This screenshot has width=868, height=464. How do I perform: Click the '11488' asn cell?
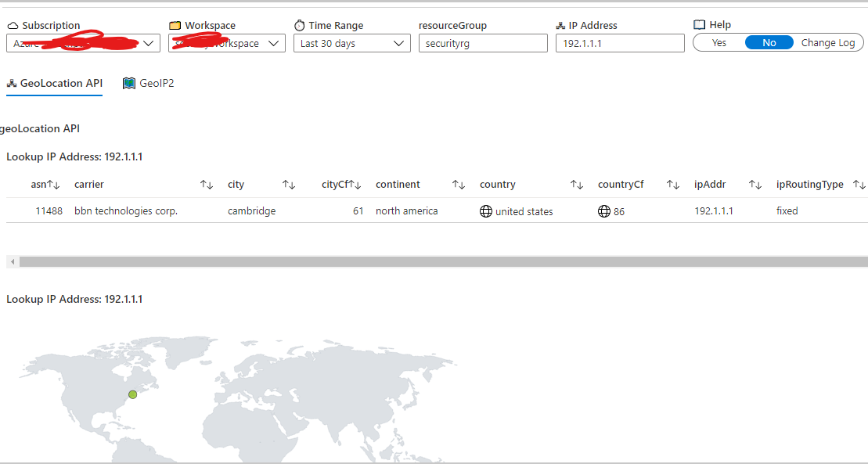[49, 211]
